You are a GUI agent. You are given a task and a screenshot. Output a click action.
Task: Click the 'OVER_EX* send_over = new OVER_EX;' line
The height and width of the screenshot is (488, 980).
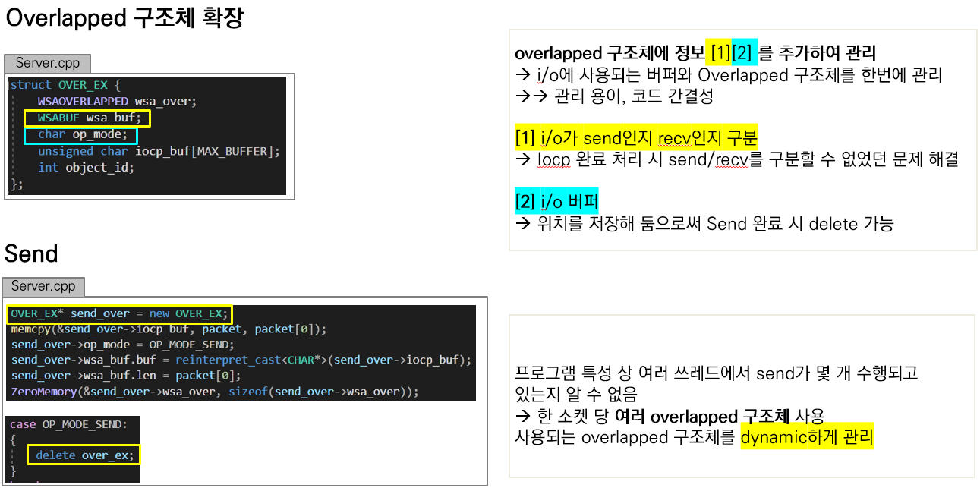click(120, 314)
